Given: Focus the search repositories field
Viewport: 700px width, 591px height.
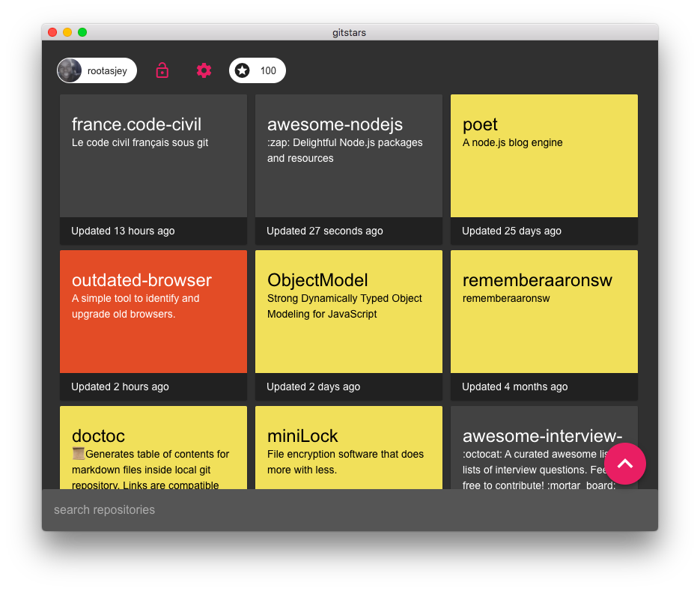Looking at the screenshot, I should pos(350,509).
